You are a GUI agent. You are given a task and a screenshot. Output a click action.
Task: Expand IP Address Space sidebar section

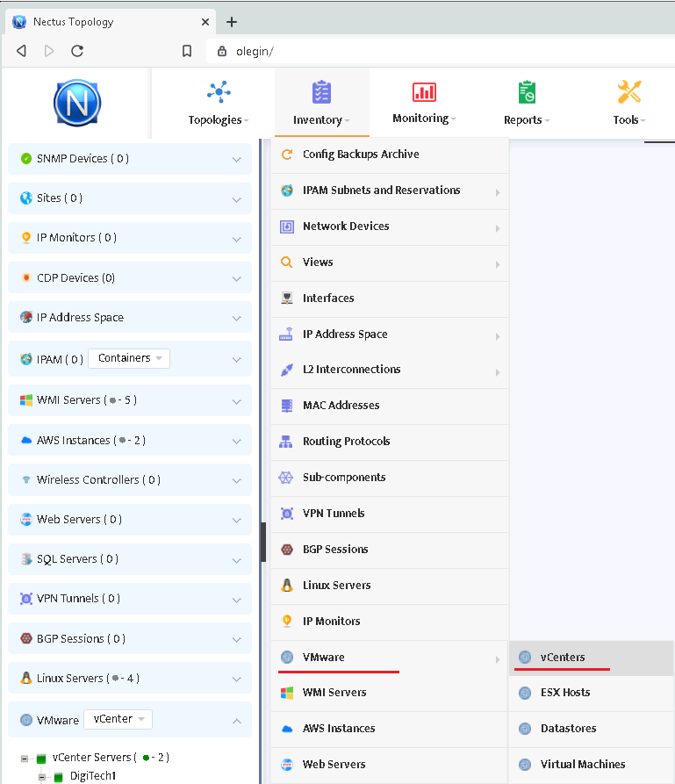pos(236,318)
